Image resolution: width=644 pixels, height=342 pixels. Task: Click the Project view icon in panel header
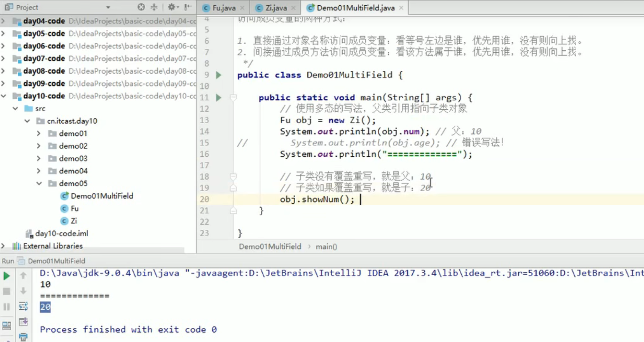pos(9,7)
